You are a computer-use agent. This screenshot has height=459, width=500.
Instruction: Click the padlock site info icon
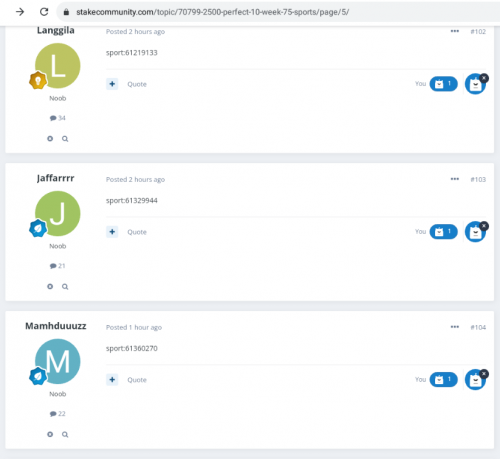pos(66,12)
